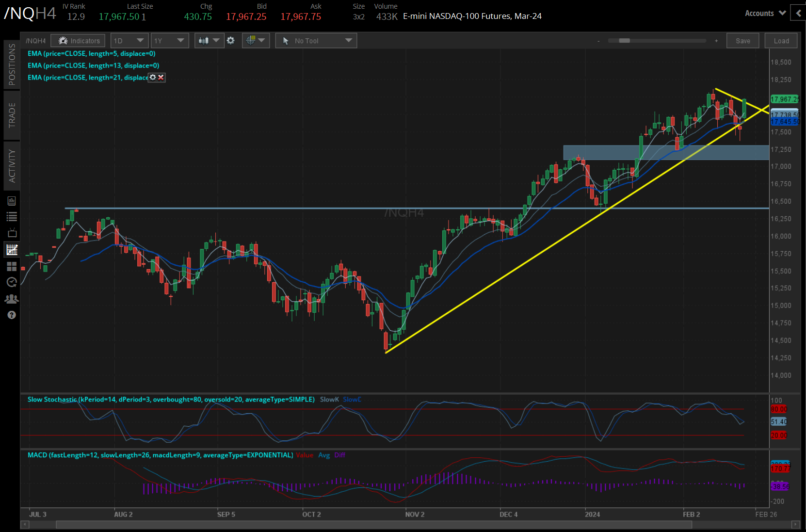Toggle the MACD Diff series visibility
Screen dimensions: 806x532
[x=339, y=455]
